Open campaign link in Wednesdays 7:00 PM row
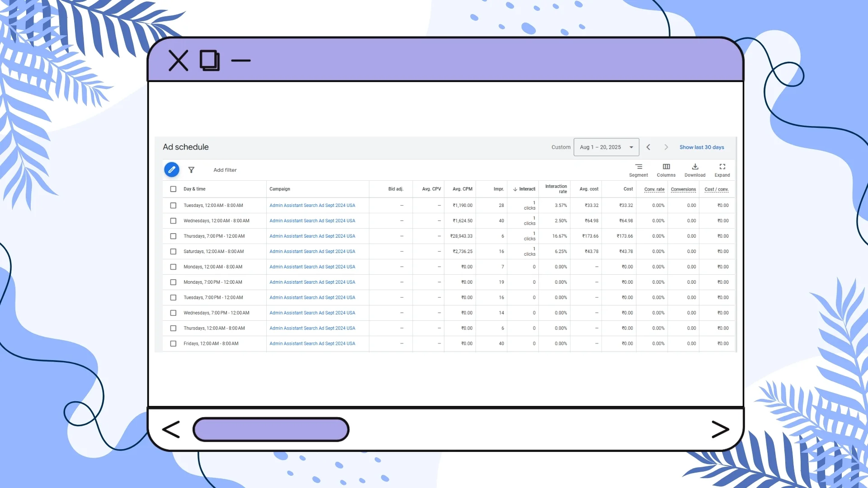Viewport: 868px width, 488px height. click(312, 313)
